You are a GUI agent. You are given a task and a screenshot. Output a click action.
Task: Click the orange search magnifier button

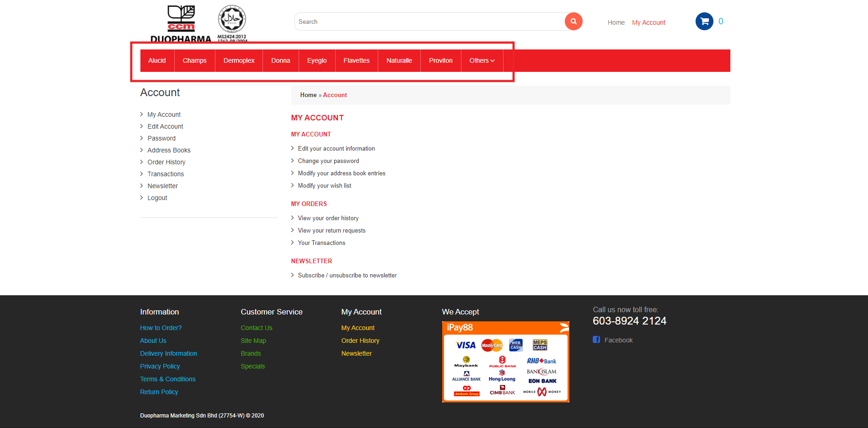573,22
